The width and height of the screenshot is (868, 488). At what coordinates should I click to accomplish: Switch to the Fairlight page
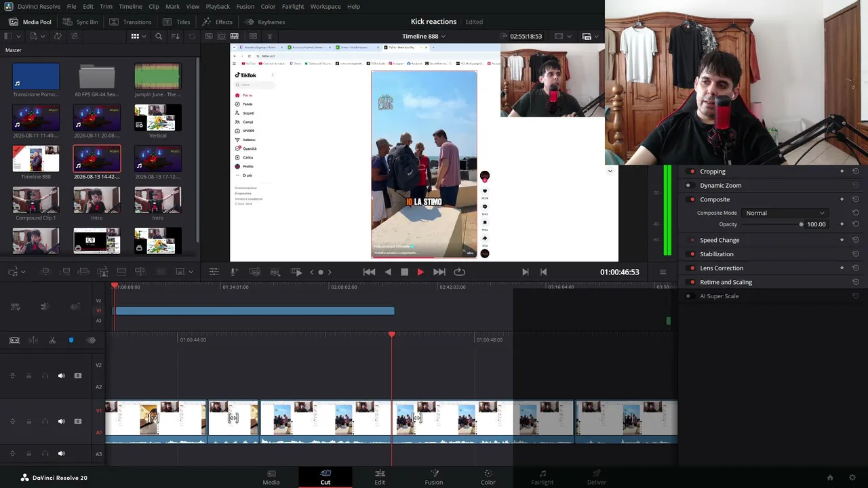[x=542, y=477]
